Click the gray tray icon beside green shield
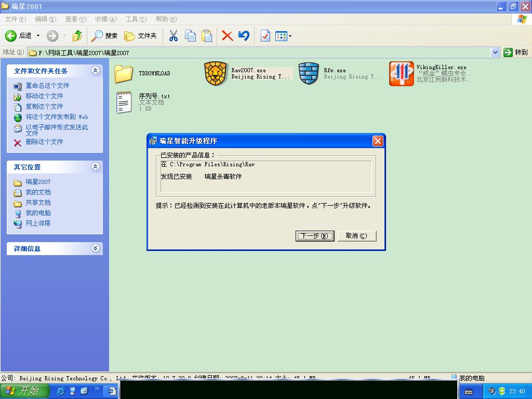The width and height of the screenshot is (532, 399). pyautogui.click(x=492, y=391)
